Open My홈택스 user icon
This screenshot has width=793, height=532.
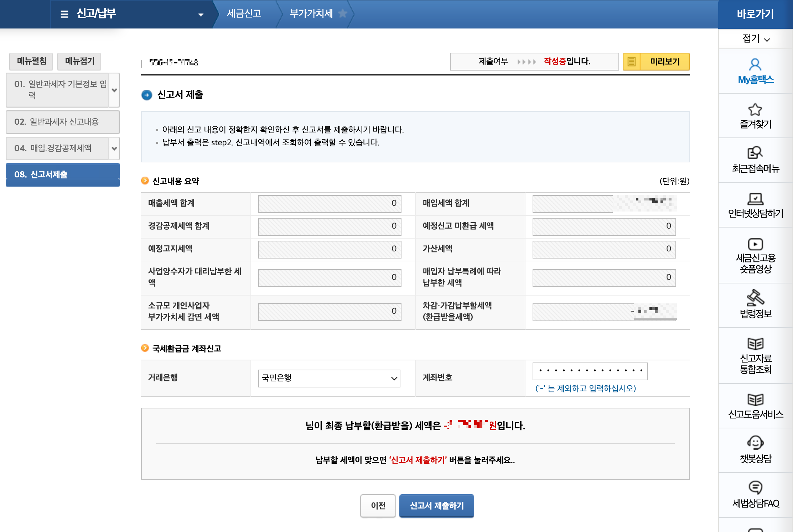click(755, 65)
